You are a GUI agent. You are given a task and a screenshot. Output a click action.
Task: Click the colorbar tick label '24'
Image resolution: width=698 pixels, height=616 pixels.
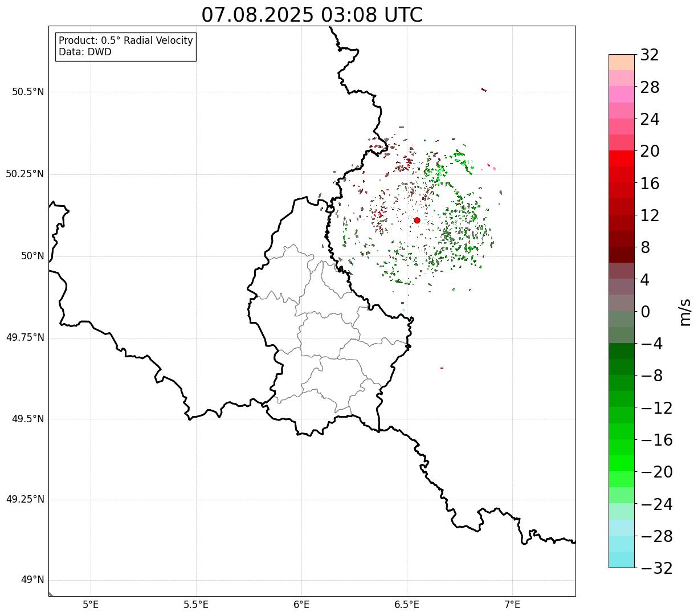click(650, 120)
